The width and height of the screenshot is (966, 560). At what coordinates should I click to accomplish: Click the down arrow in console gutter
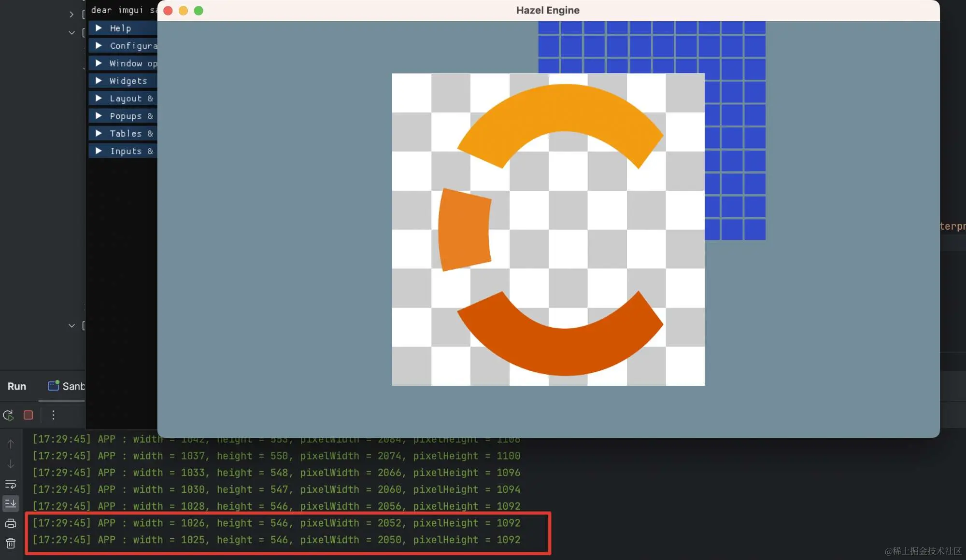[11, 464]
